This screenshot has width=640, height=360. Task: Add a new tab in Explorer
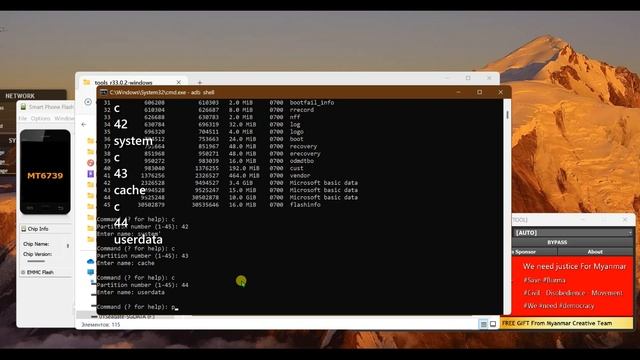200,82
